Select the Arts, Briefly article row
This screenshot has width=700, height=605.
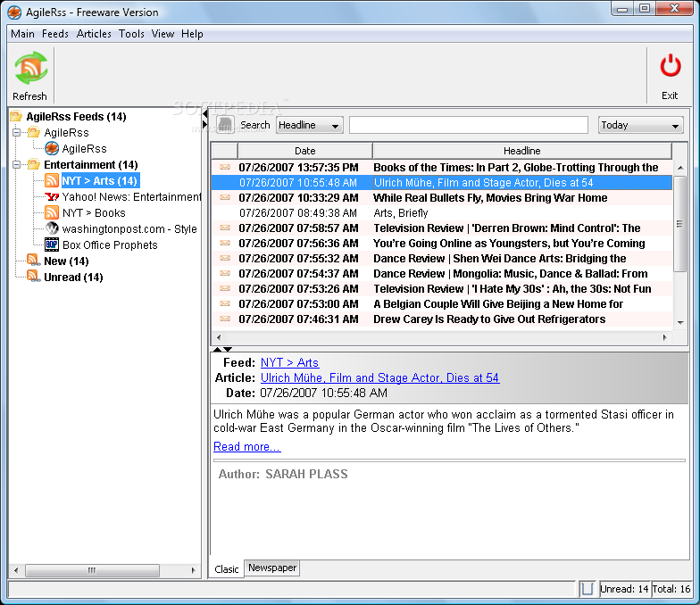click(x=442, y=212)
